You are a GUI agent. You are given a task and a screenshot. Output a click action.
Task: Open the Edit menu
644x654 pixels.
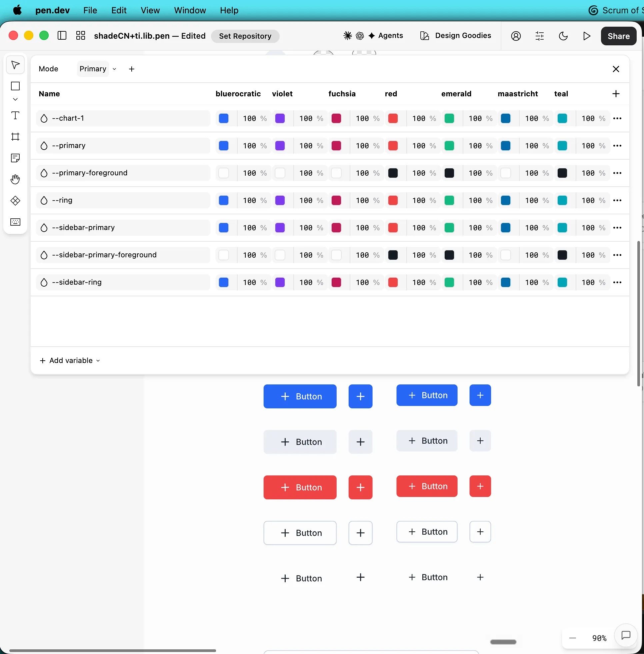pyautogui.click(x=119, y=10)
